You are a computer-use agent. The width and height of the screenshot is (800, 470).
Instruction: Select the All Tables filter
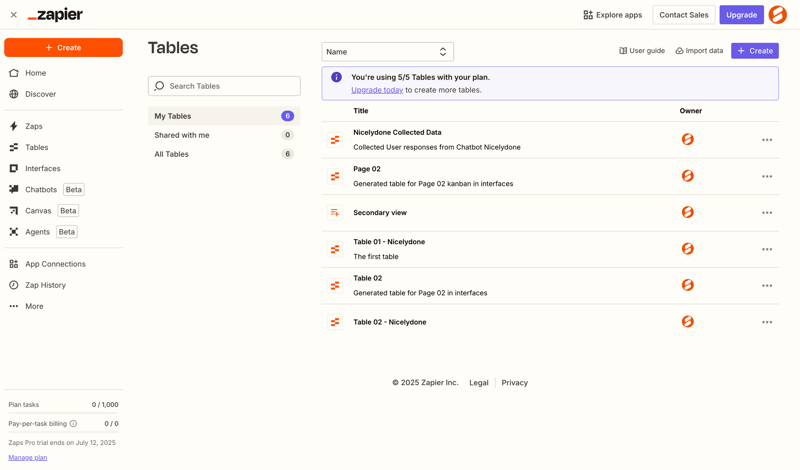[x=224, y=154]
